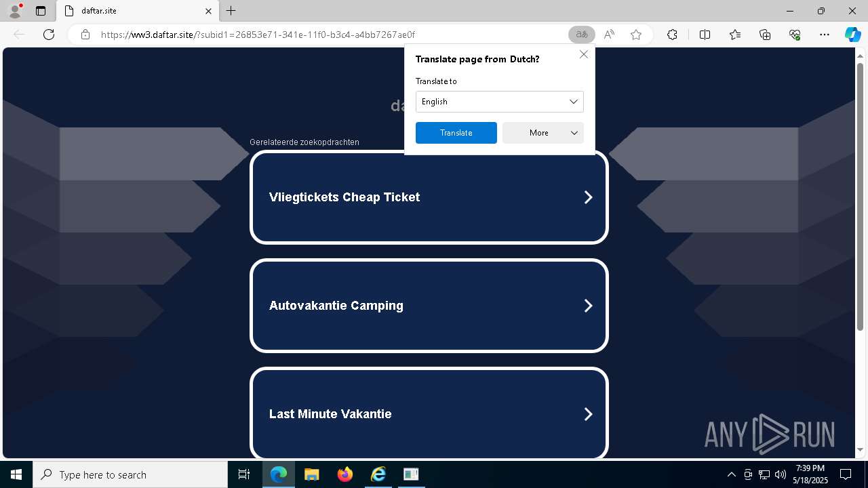Open File Explorer from taskbar
868x488 pixels.
pos(311,474)
